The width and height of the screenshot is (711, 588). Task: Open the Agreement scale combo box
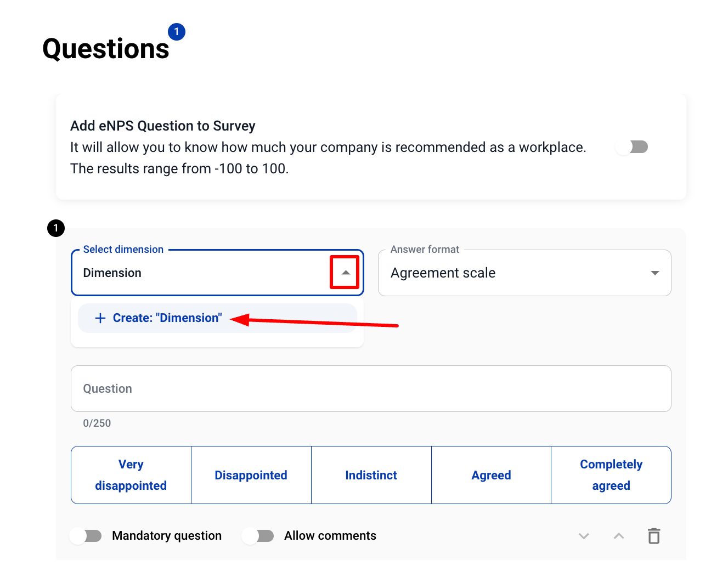[x=516, y=273]
